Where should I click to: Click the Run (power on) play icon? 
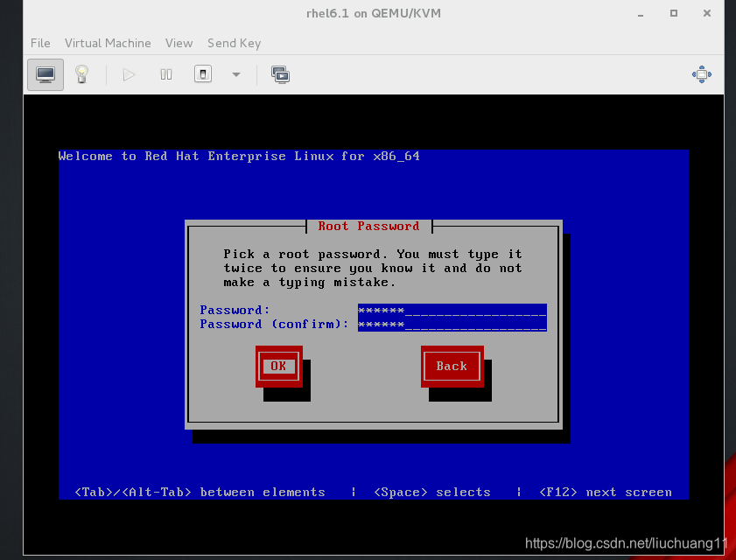coord(129,74)
